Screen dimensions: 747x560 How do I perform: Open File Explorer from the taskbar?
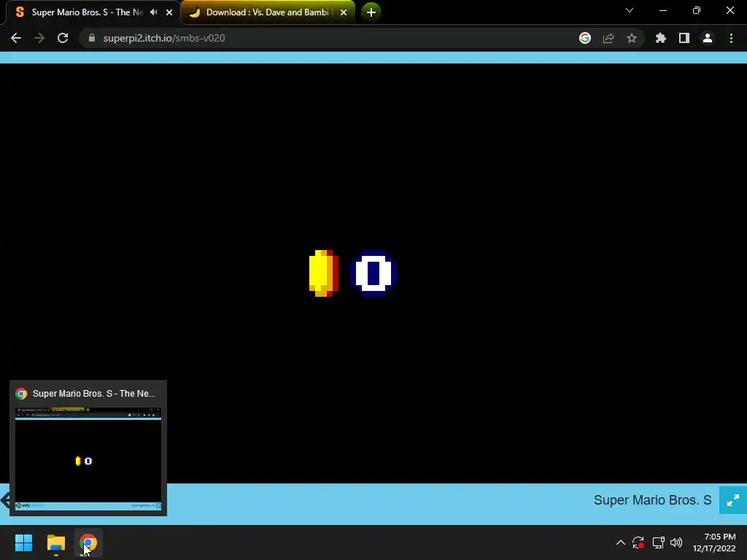(x=55, y=542)
